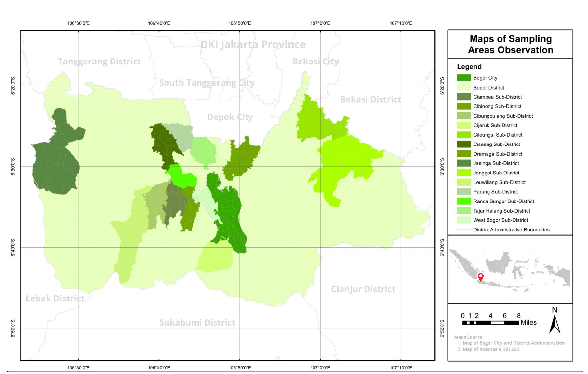Image resolution: width=588 pixels, height=374 pixels.
Task: Select the red location pin on the inset map
Action: [x=481, y=278]
